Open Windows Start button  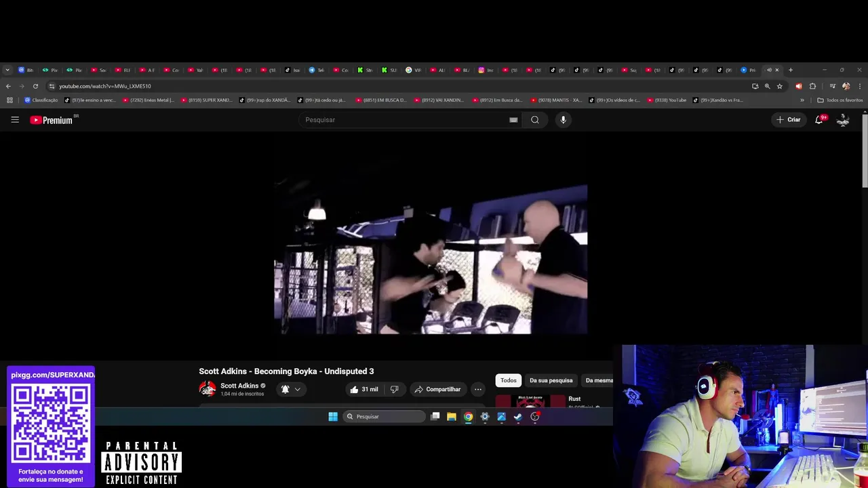point(333,416)
